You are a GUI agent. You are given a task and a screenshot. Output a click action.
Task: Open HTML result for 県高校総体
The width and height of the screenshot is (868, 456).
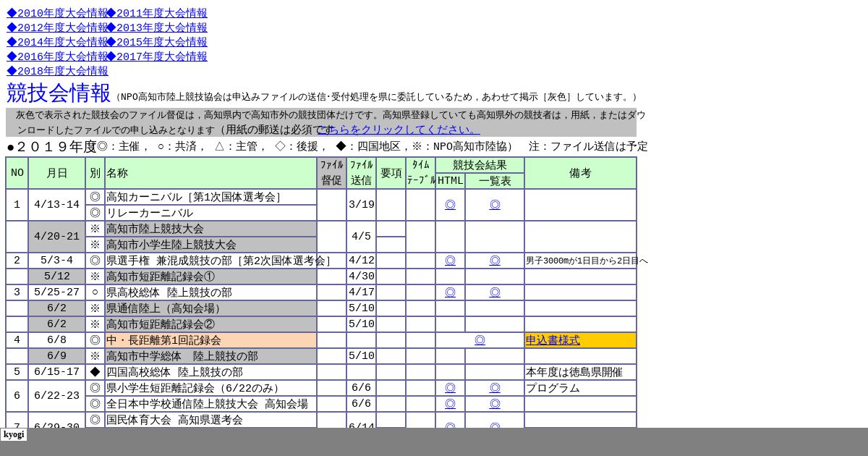point(450,292)
